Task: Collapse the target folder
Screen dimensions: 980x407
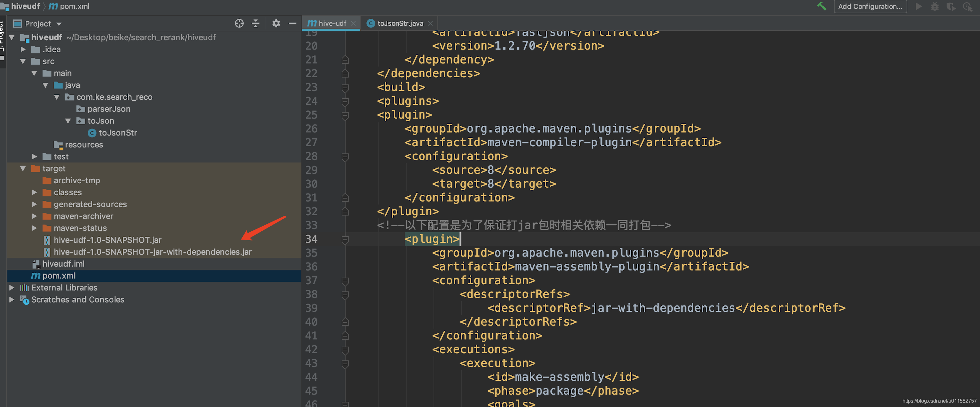Action: 23,168
